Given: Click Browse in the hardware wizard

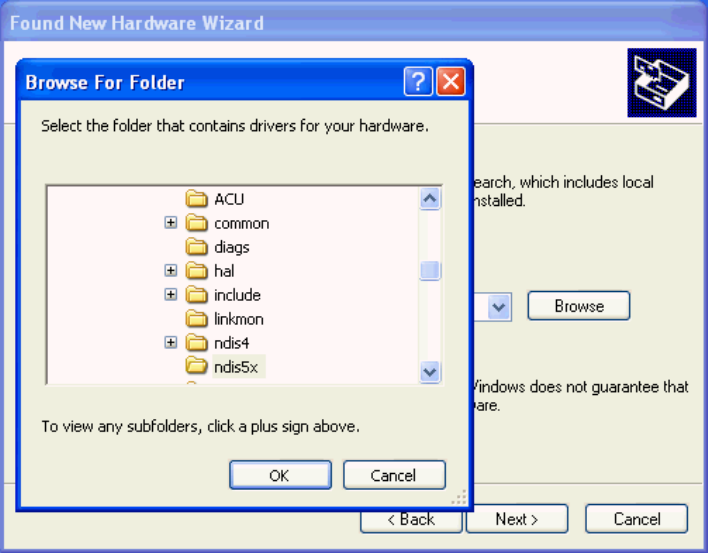Looking at the screenshot, I should (579, 306).
